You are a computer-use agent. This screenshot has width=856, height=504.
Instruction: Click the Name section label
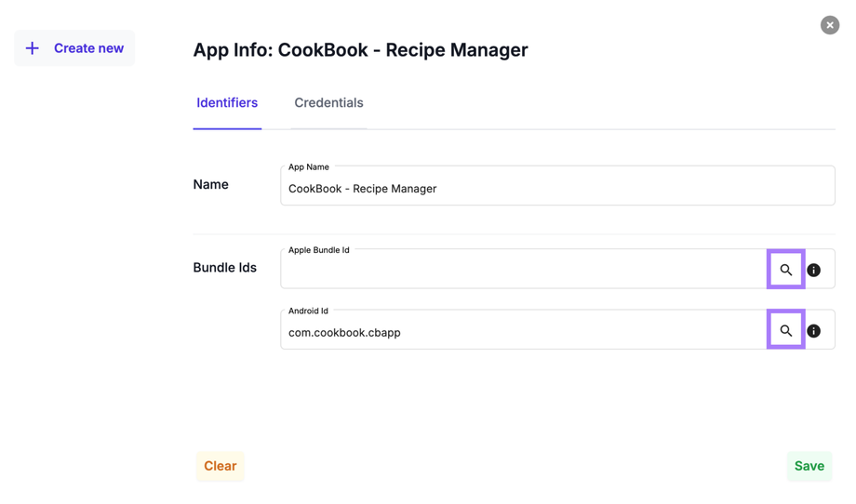[211, 184]
